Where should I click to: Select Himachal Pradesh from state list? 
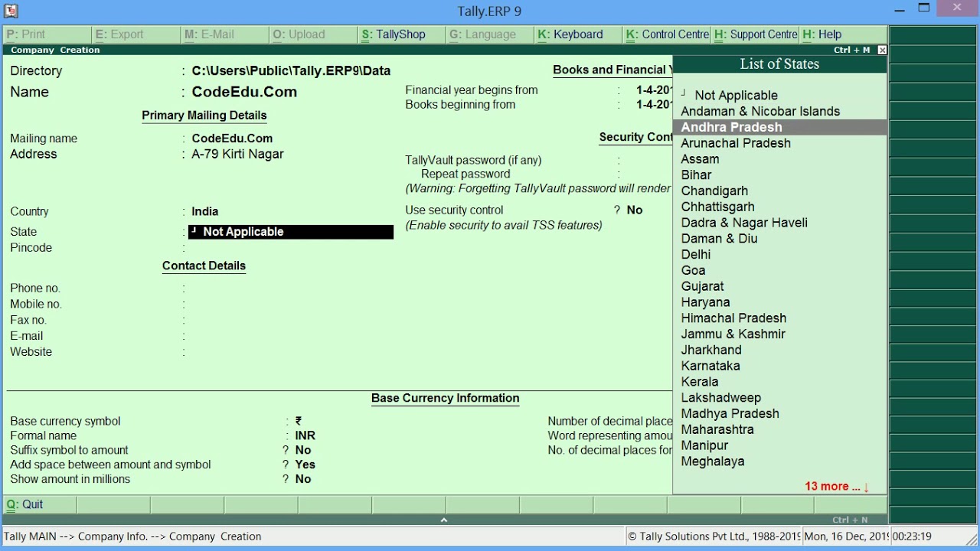point(733,318)
